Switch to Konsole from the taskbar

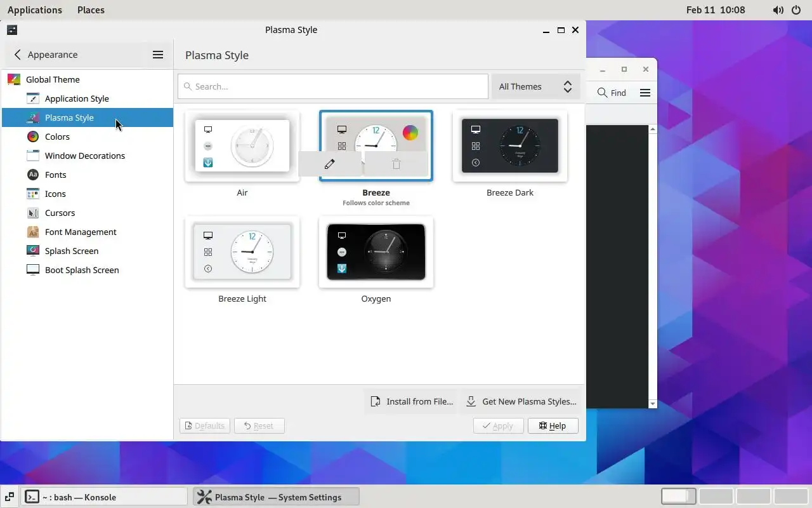105,497
